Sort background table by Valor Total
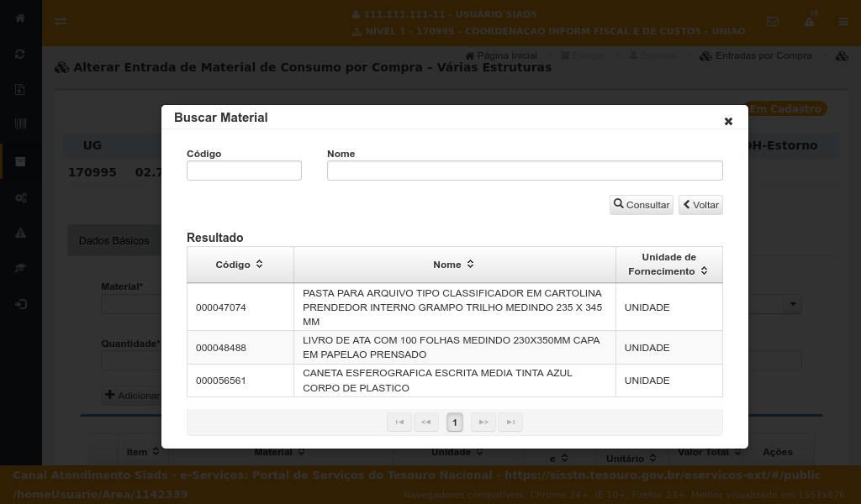 709,452
